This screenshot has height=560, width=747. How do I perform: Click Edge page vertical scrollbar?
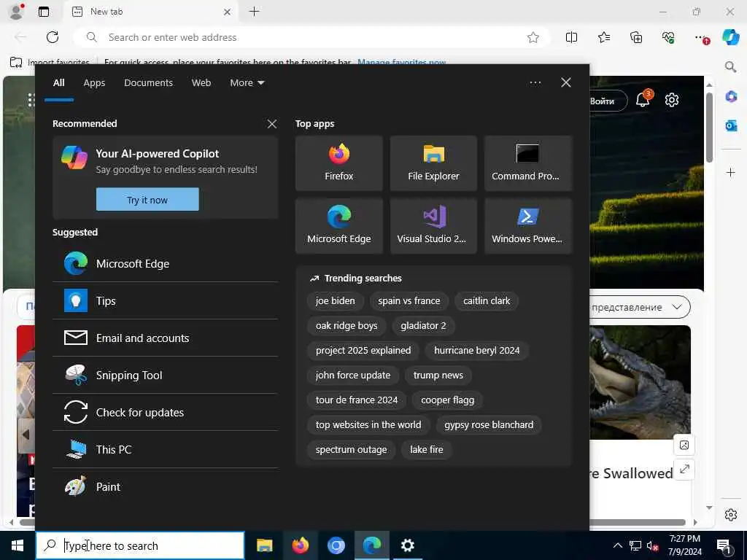(709, 127)
